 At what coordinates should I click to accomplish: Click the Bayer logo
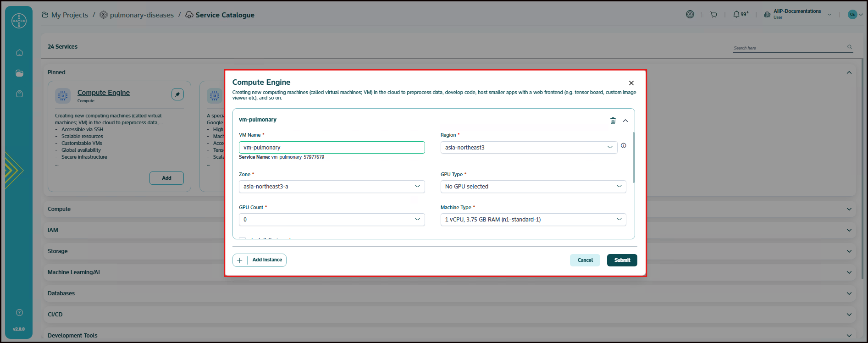[x=19, y=21]
